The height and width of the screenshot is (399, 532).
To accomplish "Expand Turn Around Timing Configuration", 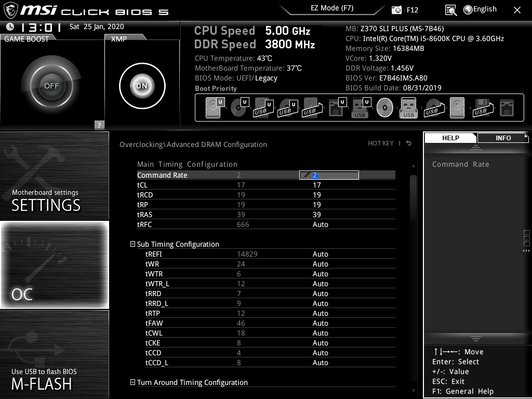I will click(x=134, y=382).
